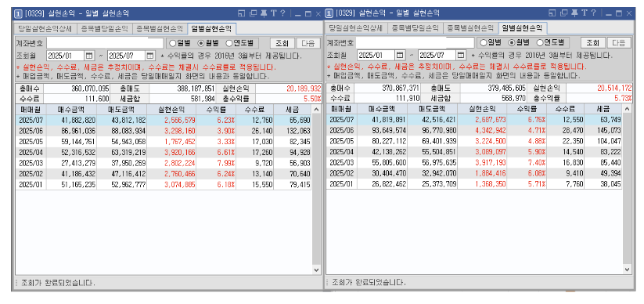Click the font size T icon in the right window
The width and height of the screenshot is (644, 304).
click(584, 13)
